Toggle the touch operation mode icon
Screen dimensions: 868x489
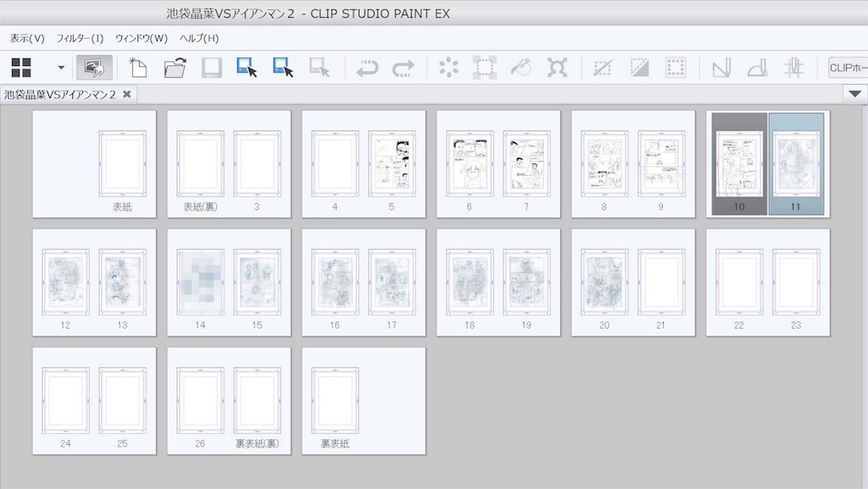[x=94, y=68]
